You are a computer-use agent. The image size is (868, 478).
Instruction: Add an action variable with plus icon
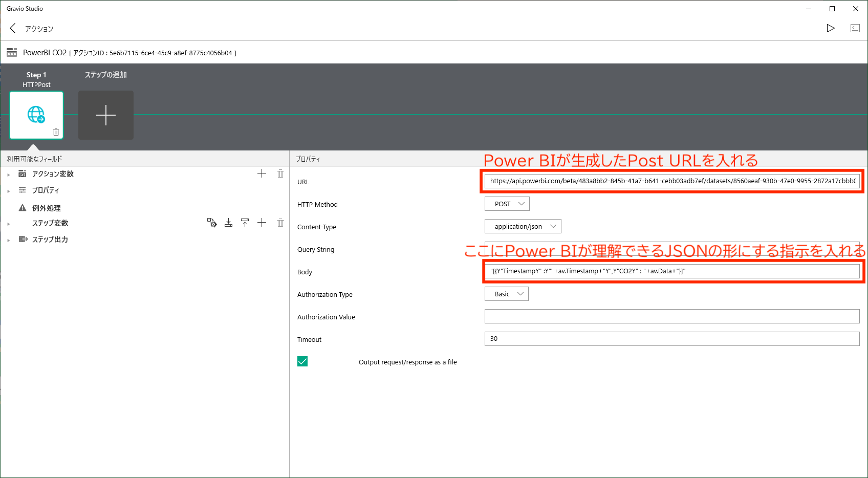(x=262, y=173)
